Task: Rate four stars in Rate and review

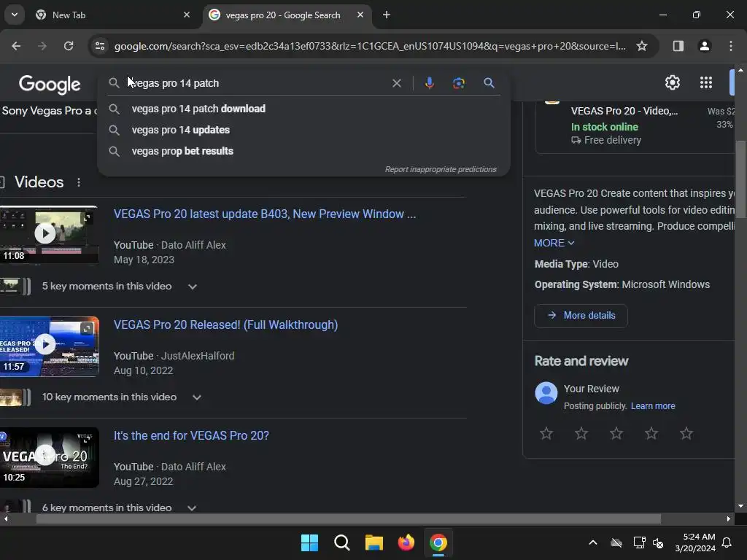Action: [x=651, y=433]
